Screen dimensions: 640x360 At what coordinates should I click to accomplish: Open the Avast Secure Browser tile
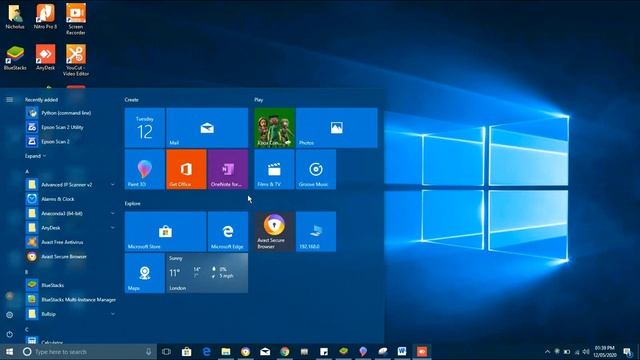click(274, 231)
